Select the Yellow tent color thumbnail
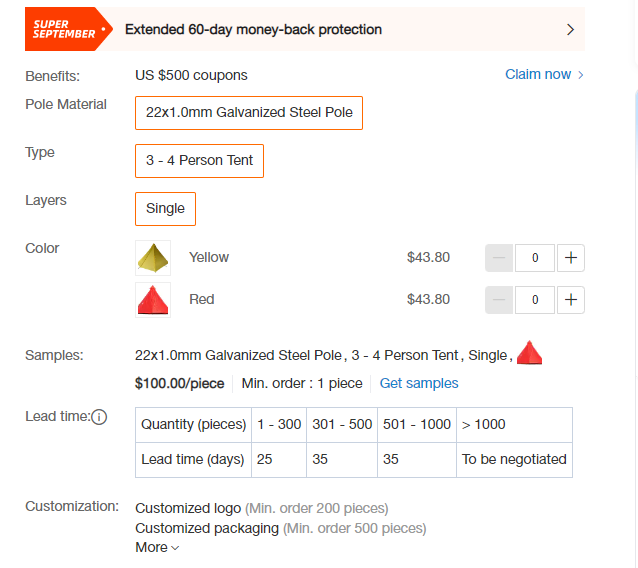The width and height of the screenshot is (638, 568). tap(153, 258)
